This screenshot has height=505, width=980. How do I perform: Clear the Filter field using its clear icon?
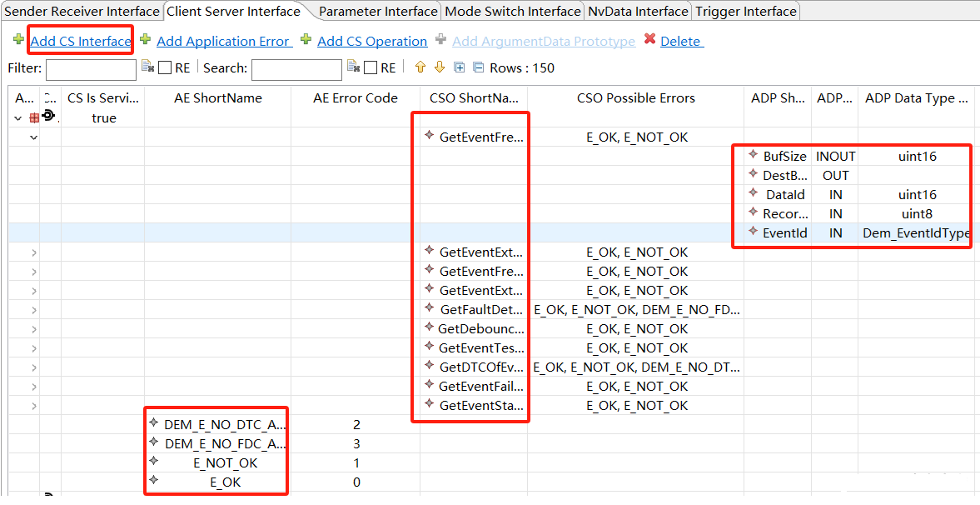(147, 67)
